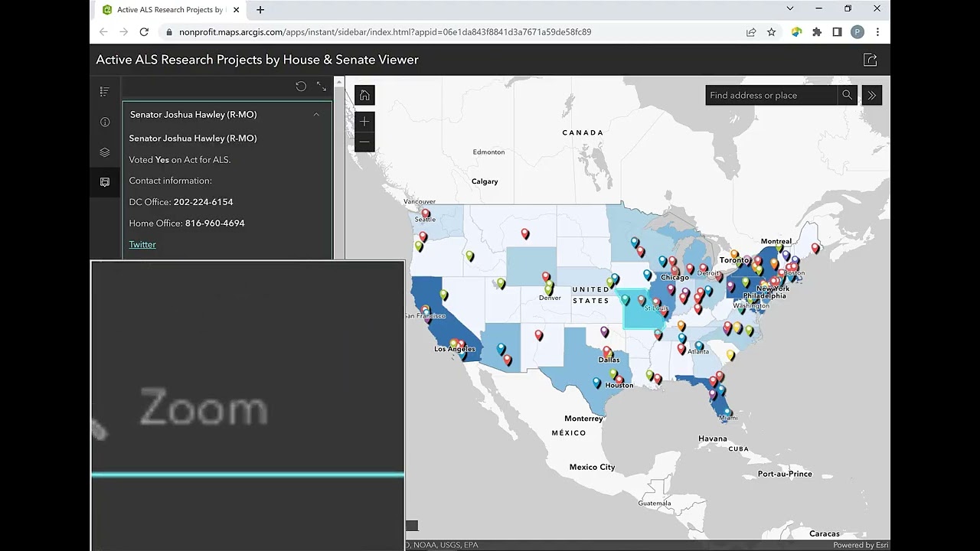This screenshot has width=980, height=551.
Task: Click the Find address or place field
Action: (770, 95)
